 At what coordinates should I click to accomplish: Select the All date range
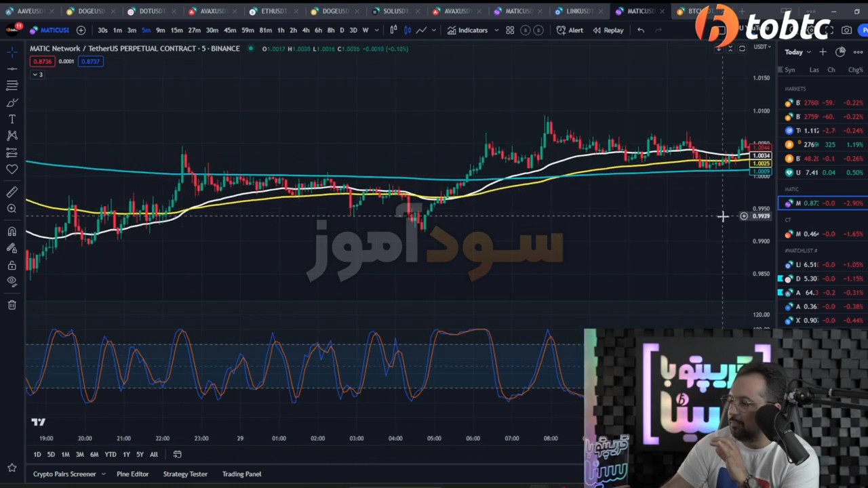pyautogui.click(x=154, y=455)
